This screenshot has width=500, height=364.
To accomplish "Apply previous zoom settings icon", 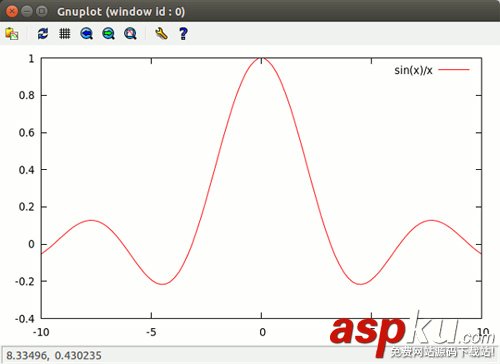I will click(x=87, y=34).
